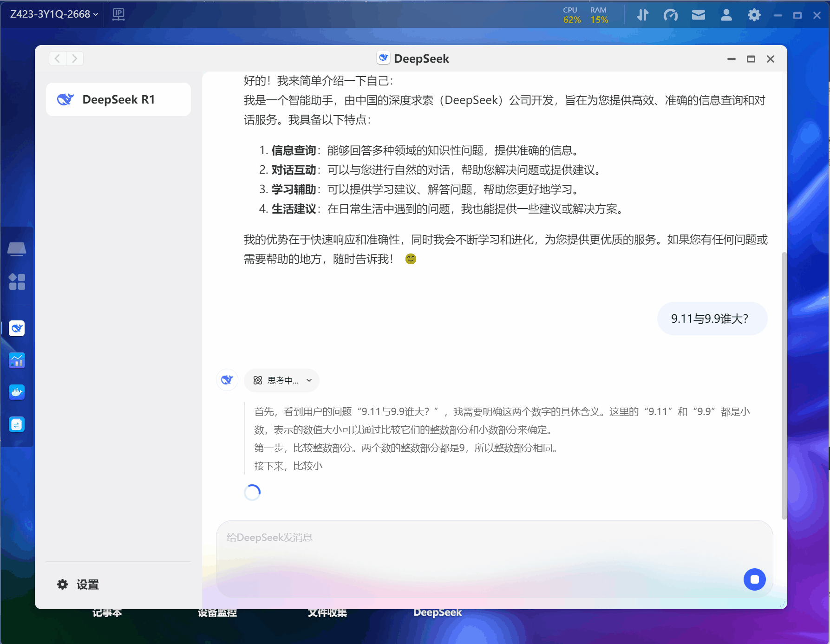Click the 9.11与9.9谁大? message bubble
830x644 pixels.
point(712,319)
